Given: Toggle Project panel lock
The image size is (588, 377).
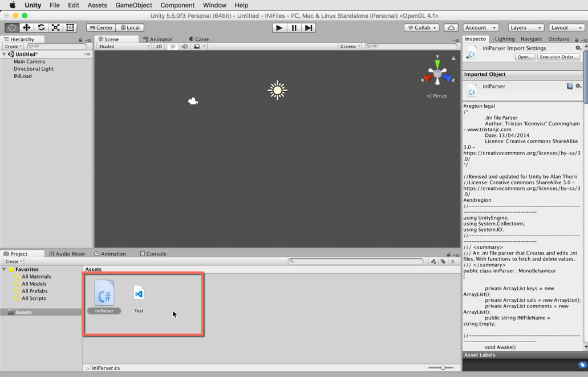Looking at the screenshot, I should pos(448,254).
